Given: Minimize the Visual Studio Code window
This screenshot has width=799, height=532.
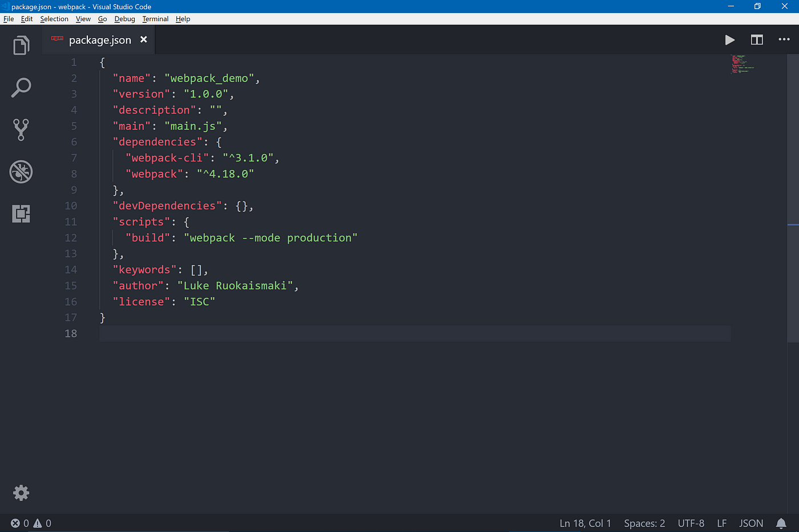Looking at the screenshot, I should click(731, 6).
